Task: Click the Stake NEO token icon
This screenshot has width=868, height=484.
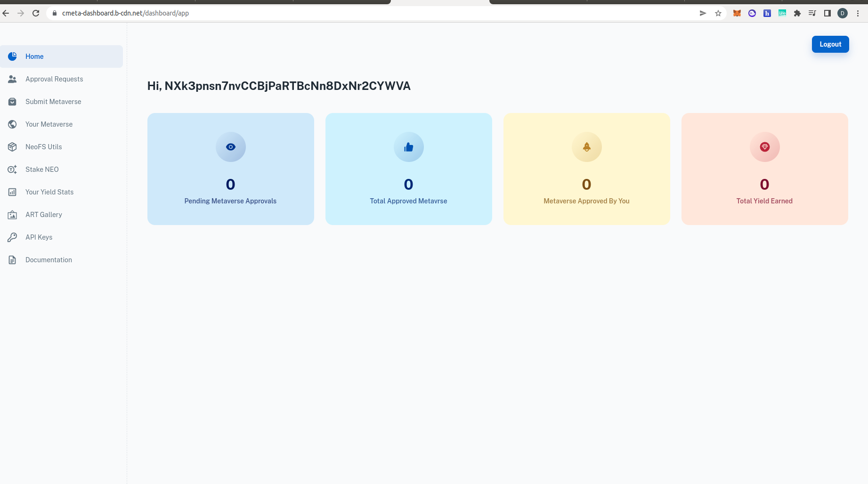Action: (x=12, y=169)
